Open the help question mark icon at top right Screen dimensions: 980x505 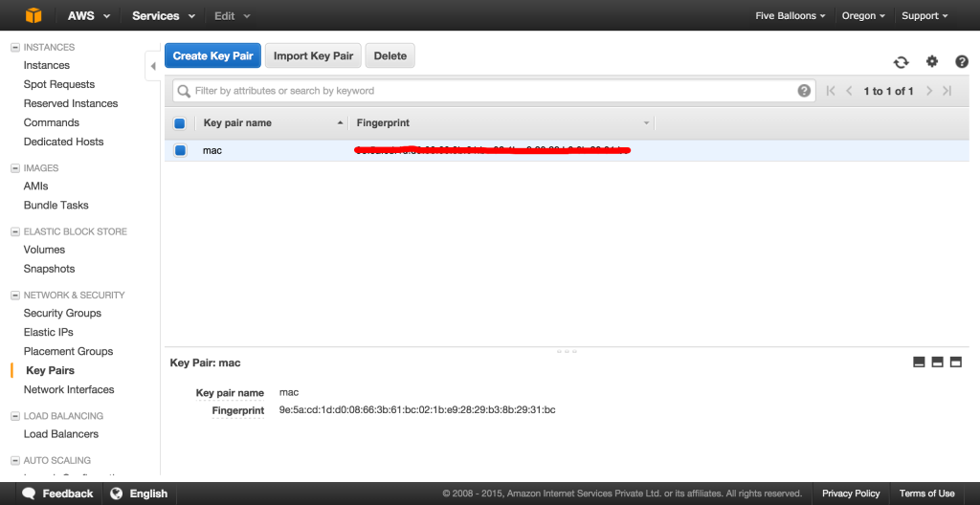coord(962,61)
